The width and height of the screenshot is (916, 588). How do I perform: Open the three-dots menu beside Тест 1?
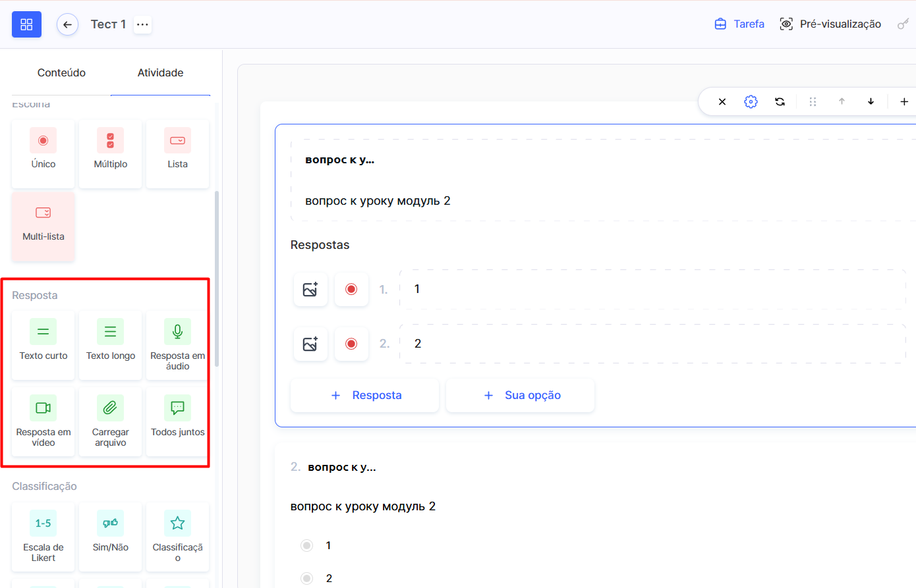[x=142, y=24]
